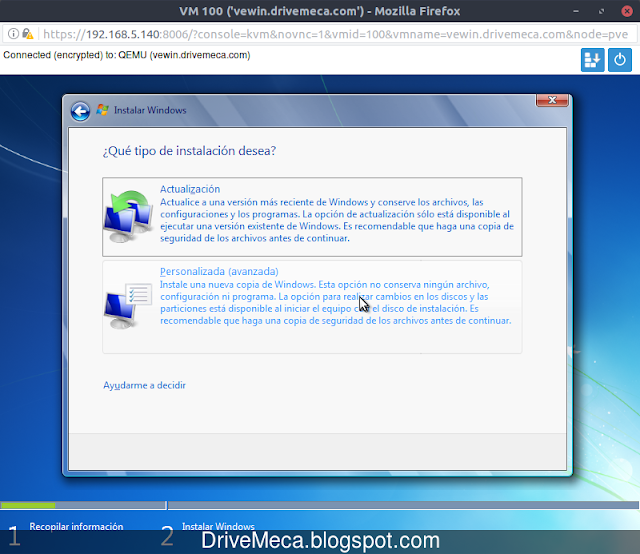
Task: Open the Ayudarme a decidir link
Action: pyautogui.click(x=144, y=385)
